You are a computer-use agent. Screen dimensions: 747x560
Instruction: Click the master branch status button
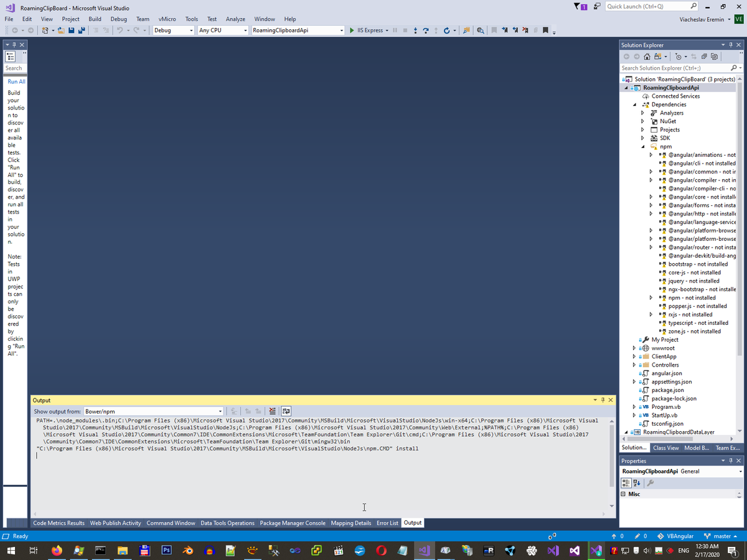pos(720,536)
